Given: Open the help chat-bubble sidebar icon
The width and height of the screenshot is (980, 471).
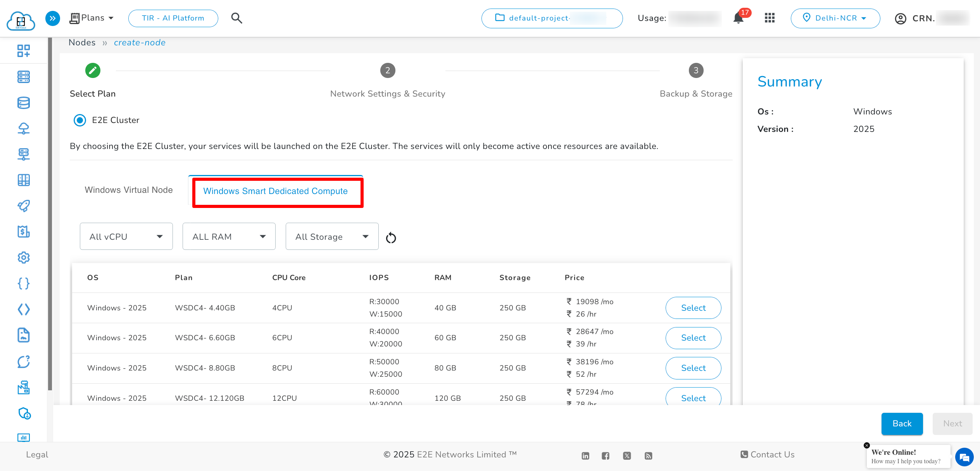Looking at the screenshot, I should point(24,362).
